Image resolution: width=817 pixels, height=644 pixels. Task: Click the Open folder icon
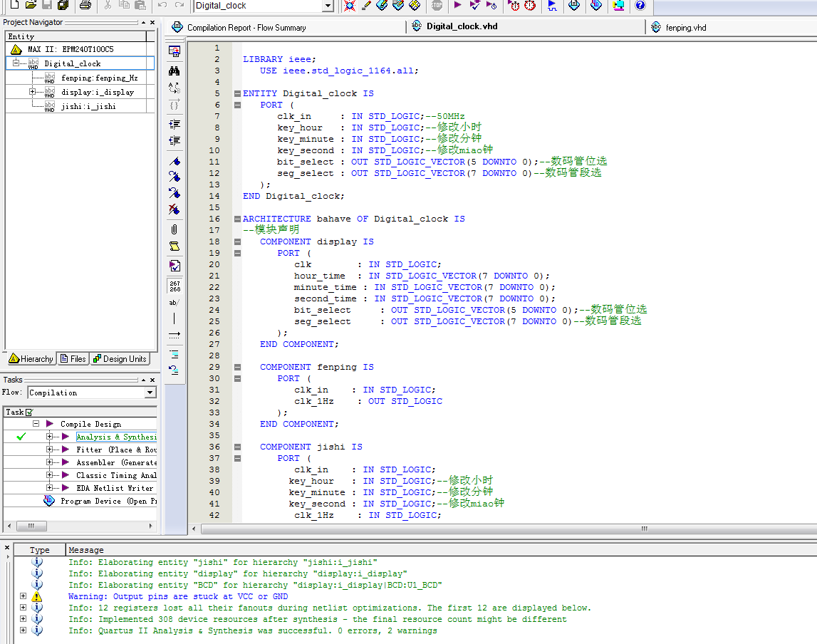click(x=31, y=6)
